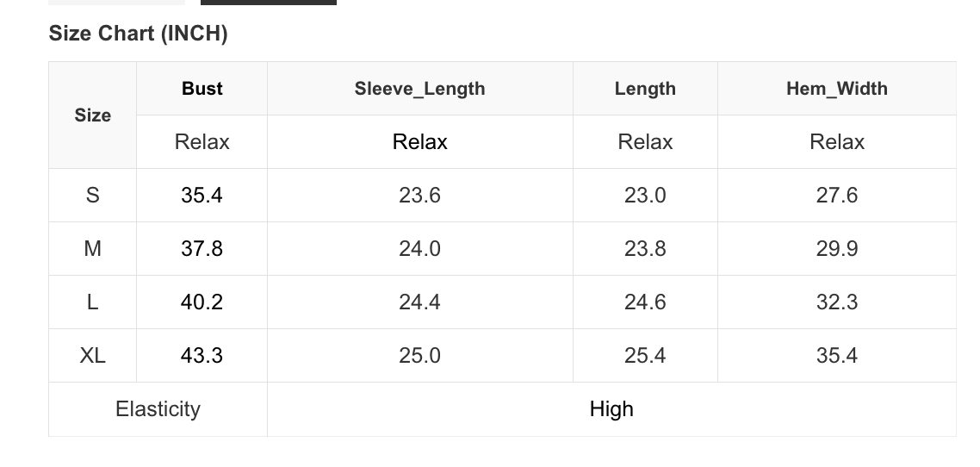
Task: Select the S size row label
Action: coord(92,196)
